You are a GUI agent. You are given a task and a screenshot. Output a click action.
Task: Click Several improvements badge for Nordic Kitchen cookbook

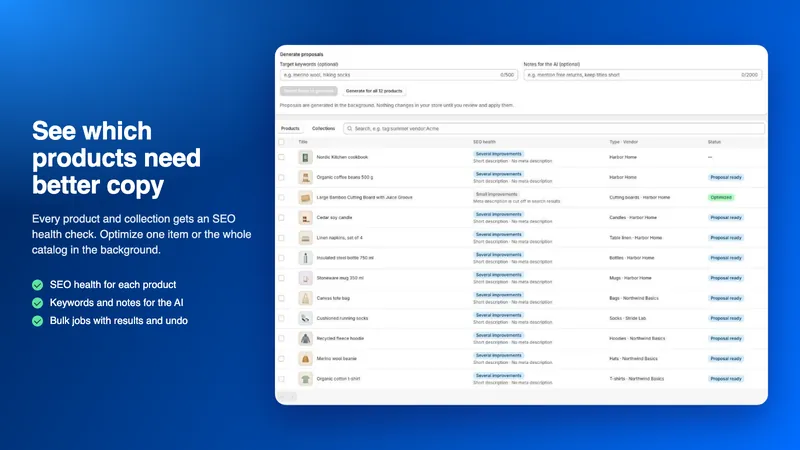click(498, 154)
